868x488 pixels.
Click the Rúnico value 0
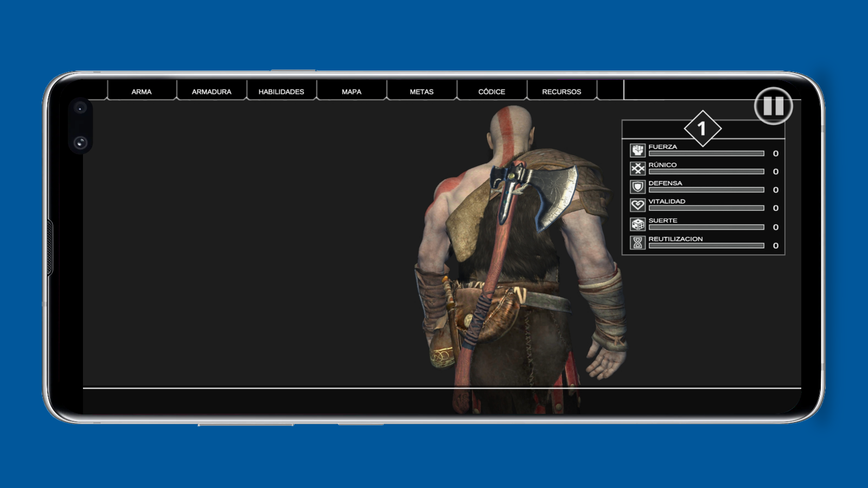(x=776, y=171)
